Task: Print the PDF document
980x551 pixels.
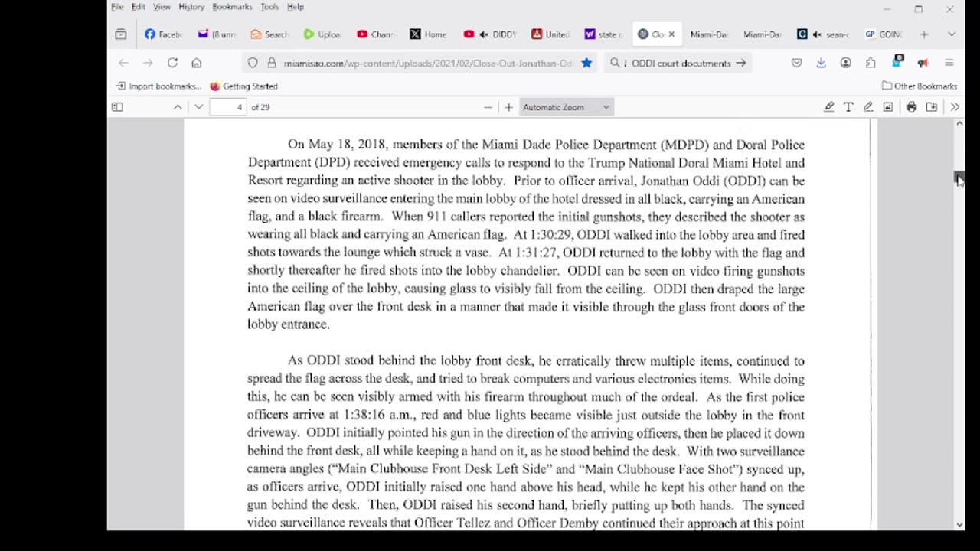Action: click(912, 107)
